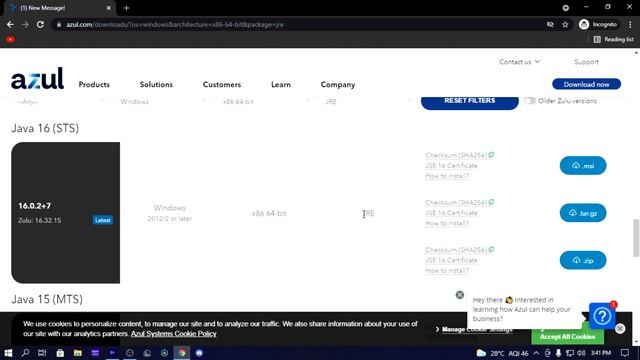Open a new browser tab

[126, 8]
